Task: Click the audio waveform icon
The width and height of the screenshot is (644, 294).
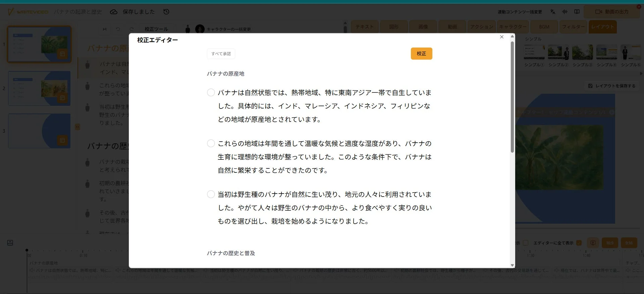Action: coord(565,12)
